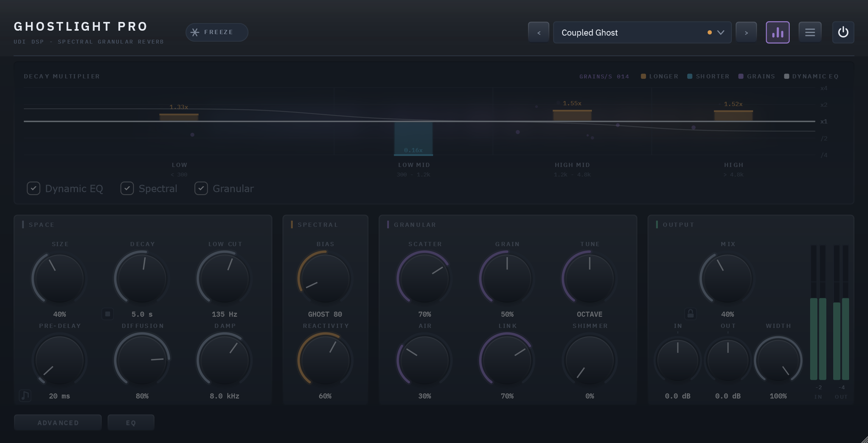Click the input level meter
The height and width of the screenshot is (443, 868).
click(x=818, y=312)
